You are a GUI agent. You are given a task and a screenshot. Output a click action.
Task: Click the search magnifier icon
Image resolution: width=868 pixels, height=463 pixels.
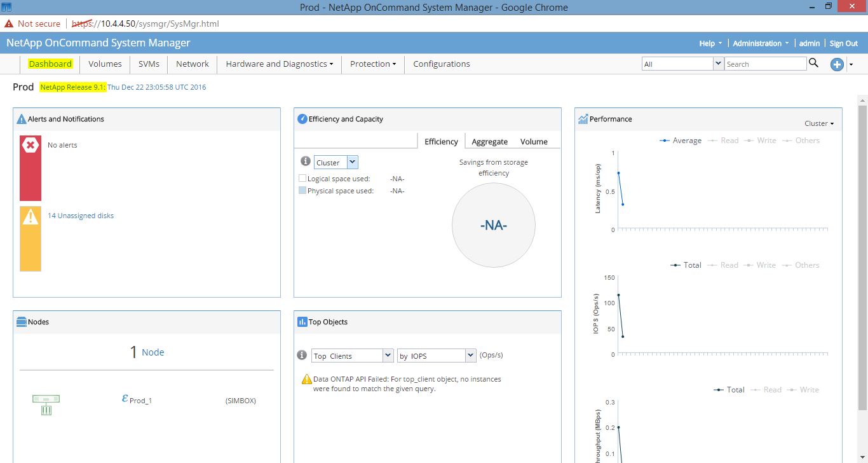814,64
